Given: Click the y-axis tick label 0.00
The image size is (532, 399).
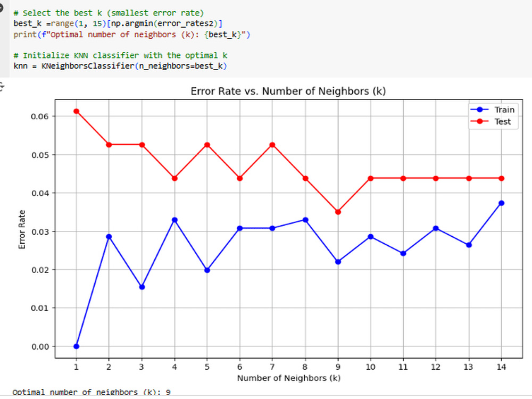Looking at the screenshot, I should click(x=40, y=346).
